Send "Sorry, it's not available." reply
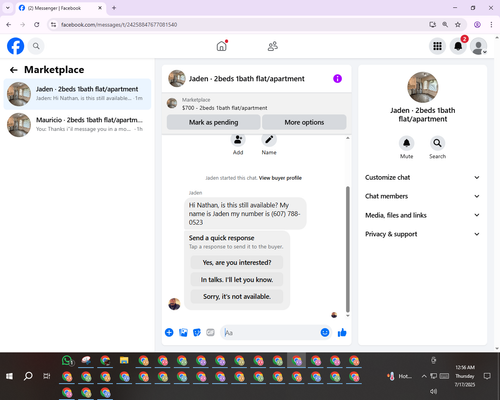 (237, 296)
